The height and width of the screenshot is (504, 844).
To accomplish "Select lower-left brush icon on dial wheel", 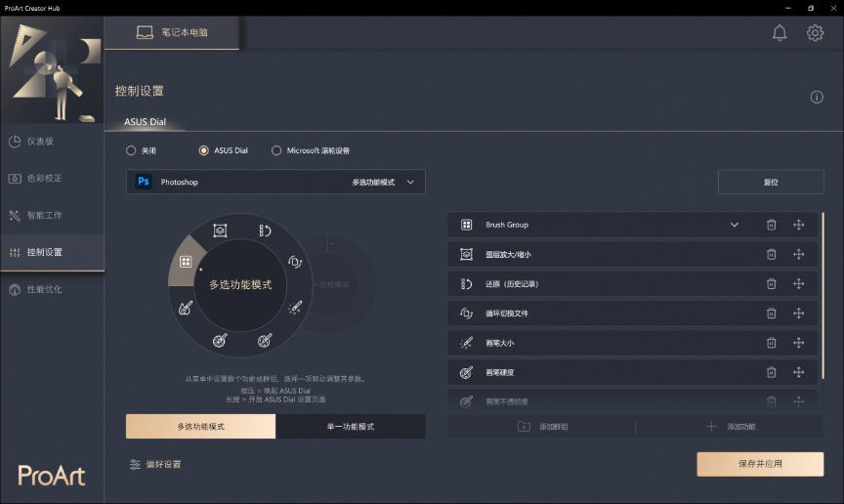I will 186,308.
